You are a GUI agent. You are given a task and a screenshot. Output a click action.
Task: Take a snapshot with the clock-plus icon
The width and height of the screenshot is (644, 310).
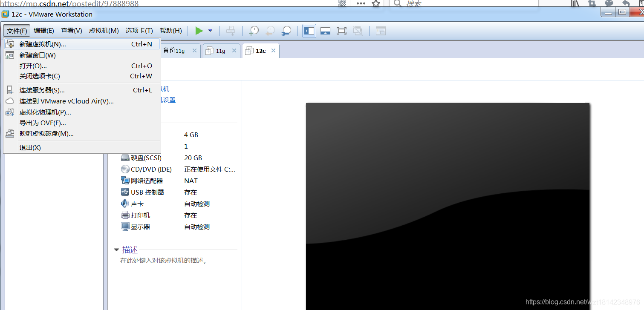(254, 31)
